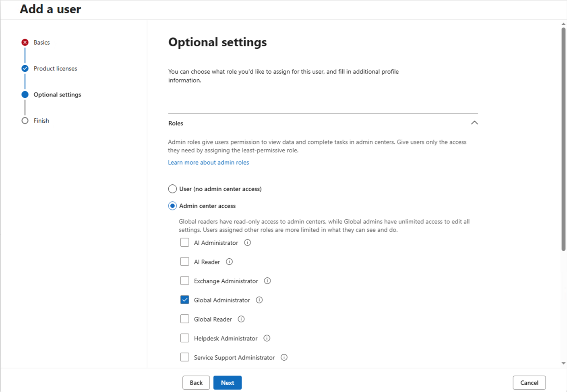Select User (no admin center access) radio
Screen dimensions: 567x392
[x=172, y=189]
